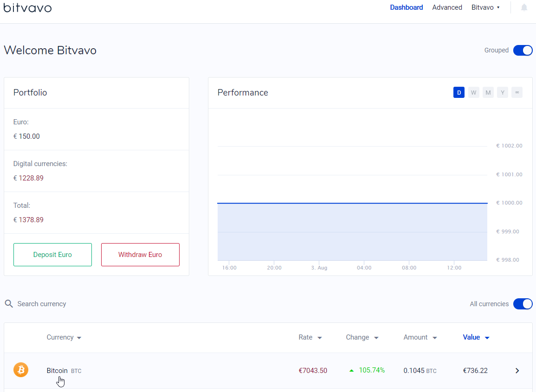
Task: Click the Deposit Euro button
Action: coord(52,255)
